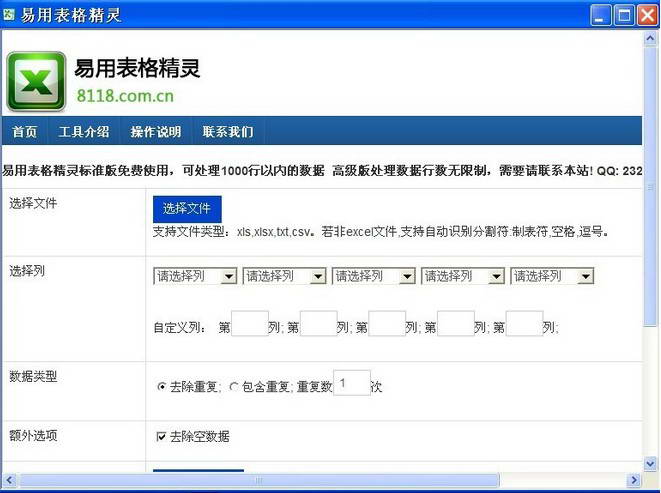Image resolution: width=661 pixels, height=493 pixels.
Task: Click the green Excel logo icon
Action: (x=36, y=81)
